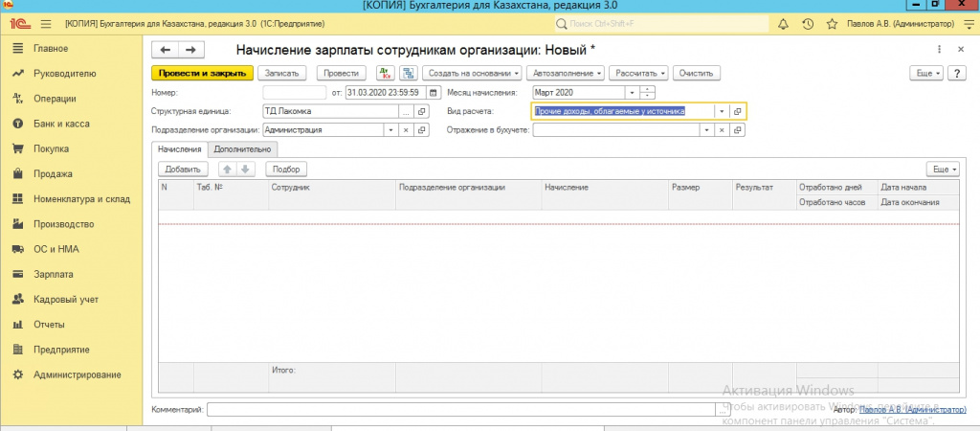Open the Зарплата section
This screenshot has height=431, width=980.
coord(54,274)
